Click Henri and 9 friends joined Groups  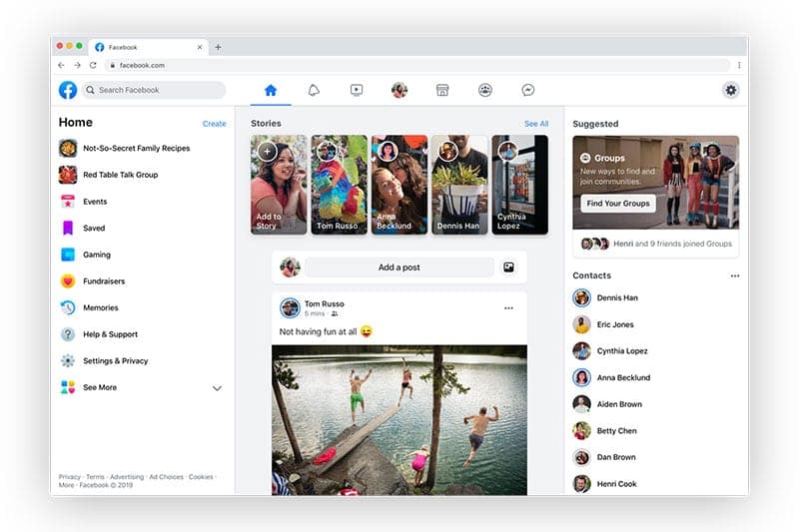(x=672, y=244)
